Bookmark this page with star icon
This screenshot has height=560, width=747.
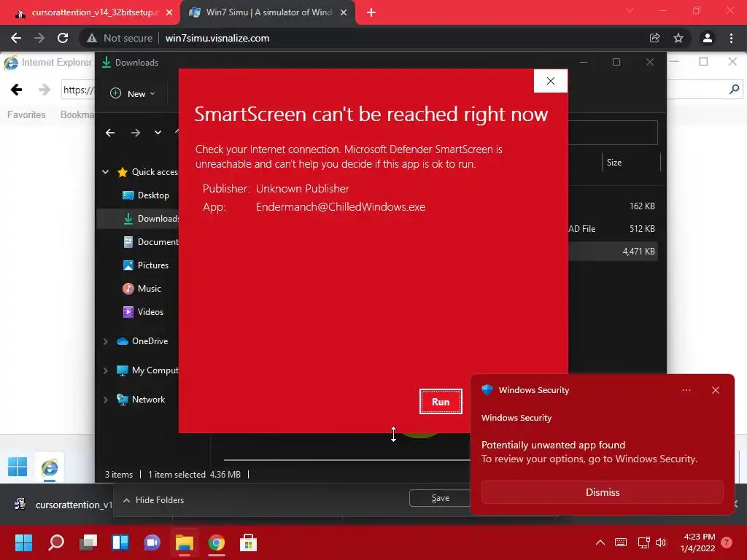point(678,38)
